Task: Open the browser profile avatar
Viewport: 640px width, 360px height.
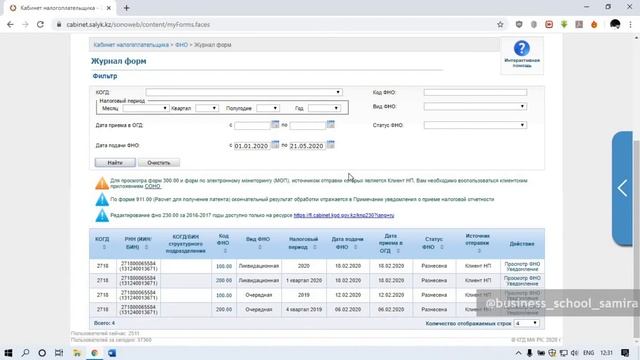Action: coord(615,24)
